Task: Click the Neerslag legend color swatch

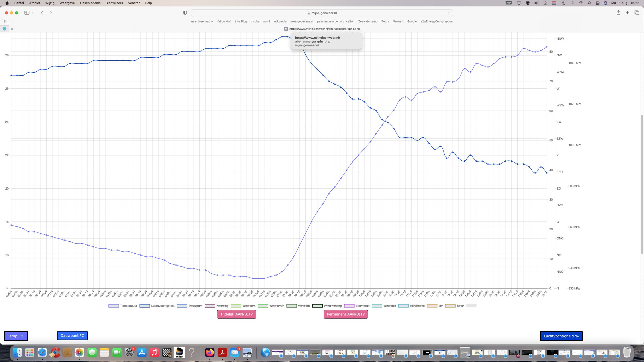Action: coord(210,306)
